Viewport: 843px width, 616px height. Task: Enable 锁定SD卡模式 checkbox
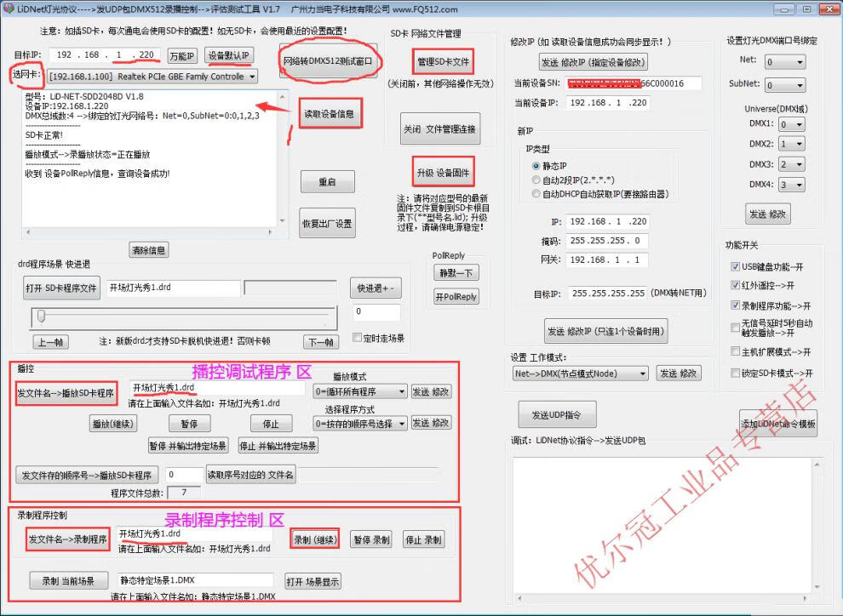735,373
